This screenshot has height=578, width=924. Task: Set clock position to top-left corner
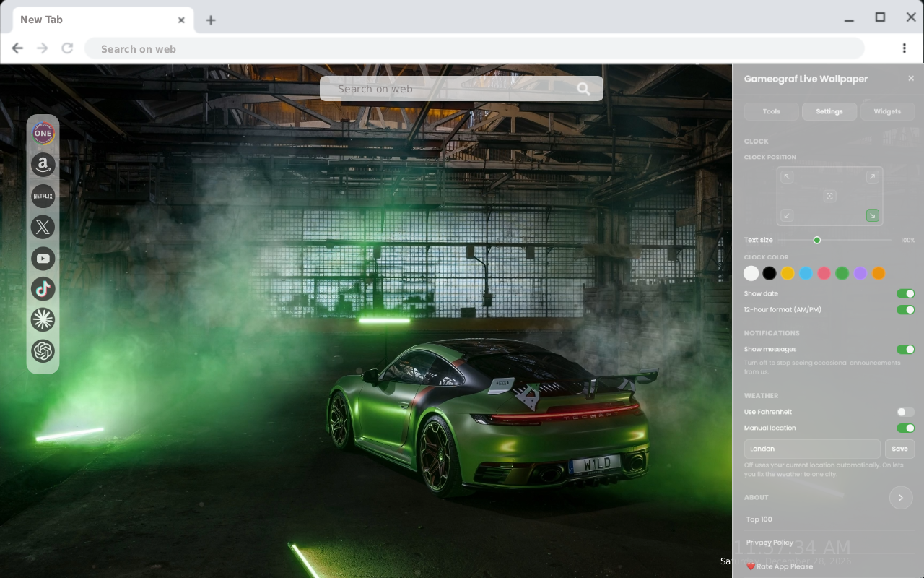point(787,177)
